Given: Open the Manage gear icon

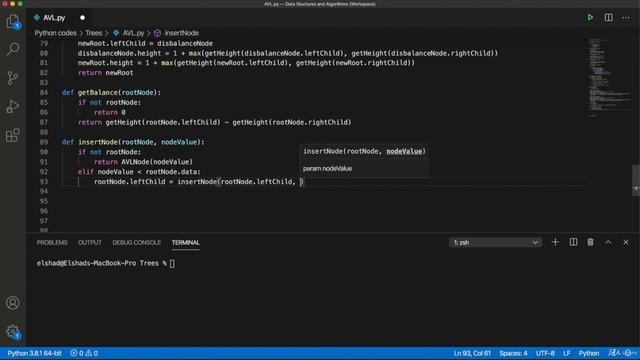Looking at the screenshot, I should 13,332.
